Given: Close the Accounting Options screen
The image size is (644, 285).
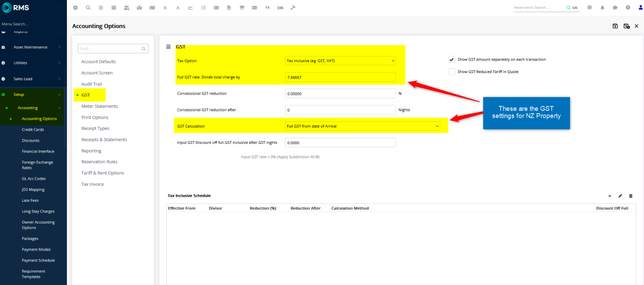Looking at the screenshot, I should pyautogui.click(x=636, y=26).
